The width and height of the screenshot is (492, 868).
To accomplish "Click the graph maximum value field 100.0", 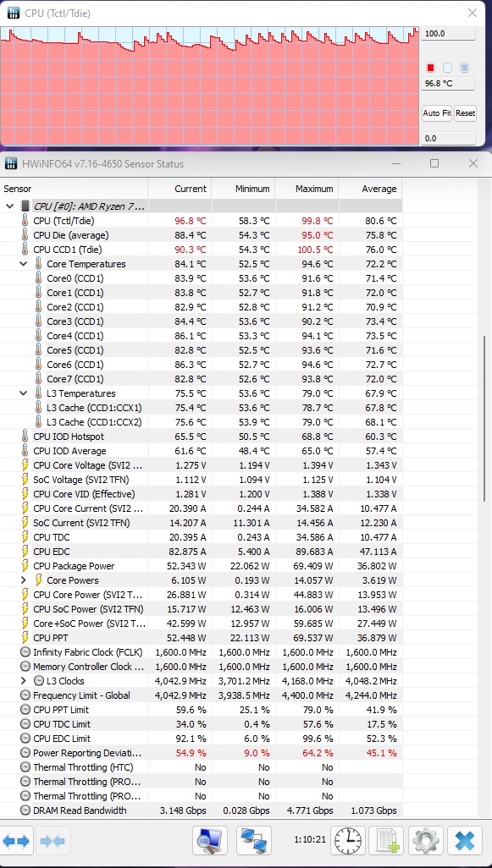I will click(448, 33).
